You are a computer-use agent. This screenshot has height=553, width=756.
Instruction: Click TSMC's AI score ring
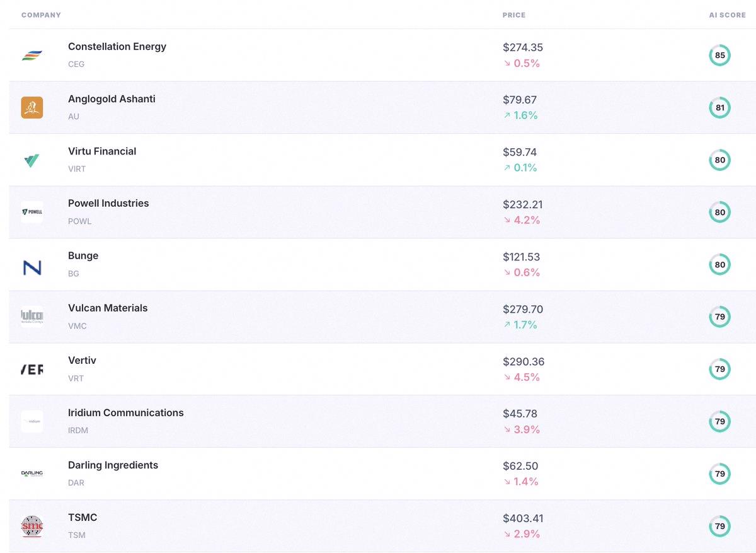point(720,527)
